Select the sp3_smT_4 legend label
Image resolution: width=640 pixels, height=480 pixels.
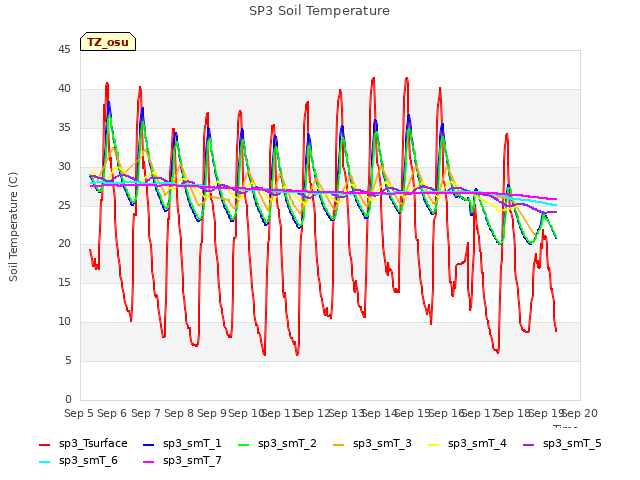click(x=477, y=444)
